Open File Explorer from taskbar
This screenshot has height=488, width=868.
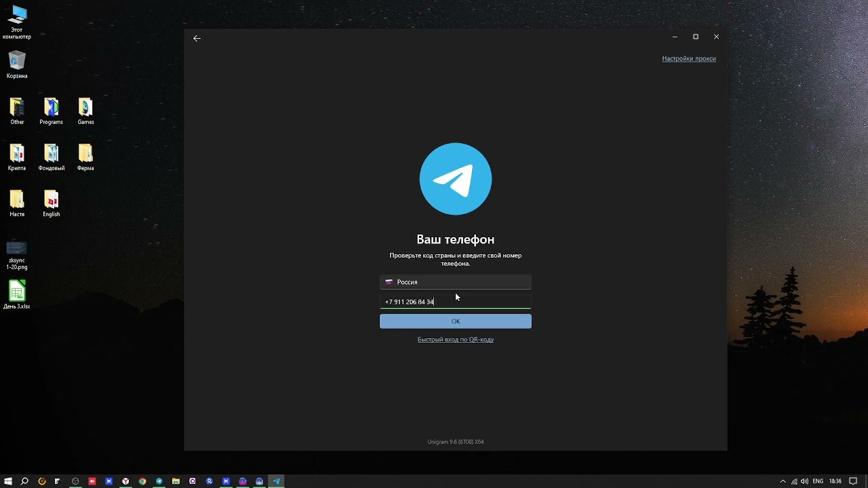[x=176, y=481]
